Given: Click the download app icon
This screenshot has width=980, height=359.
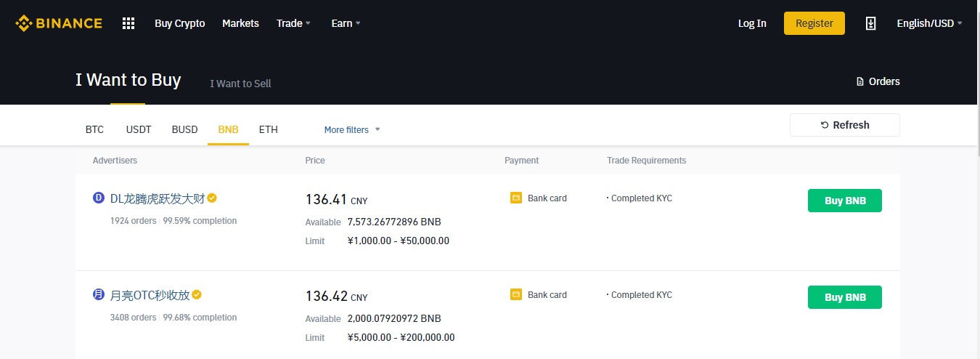Looking at the screenshot, I should [x=871, y=23].
